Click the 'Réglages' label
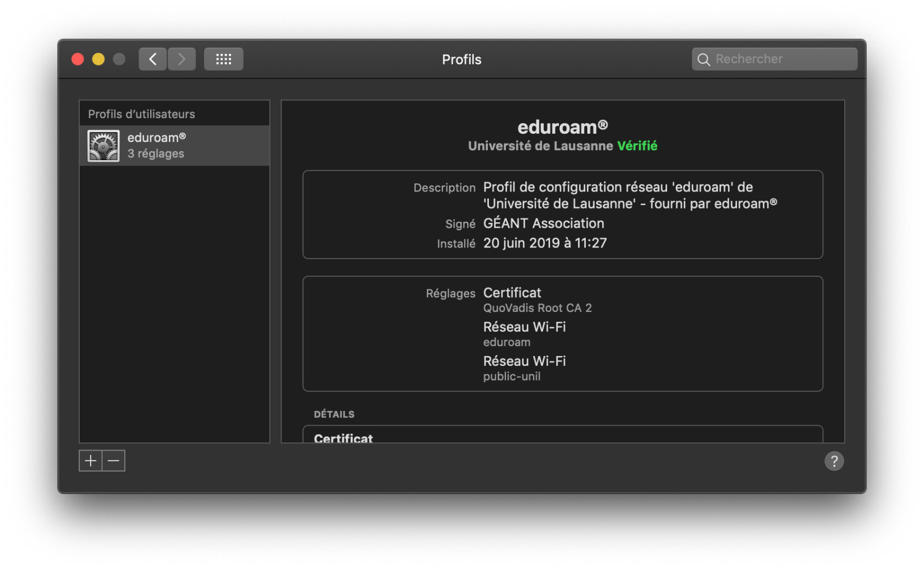Screen dimensions: 924x570 pos(450,293)
